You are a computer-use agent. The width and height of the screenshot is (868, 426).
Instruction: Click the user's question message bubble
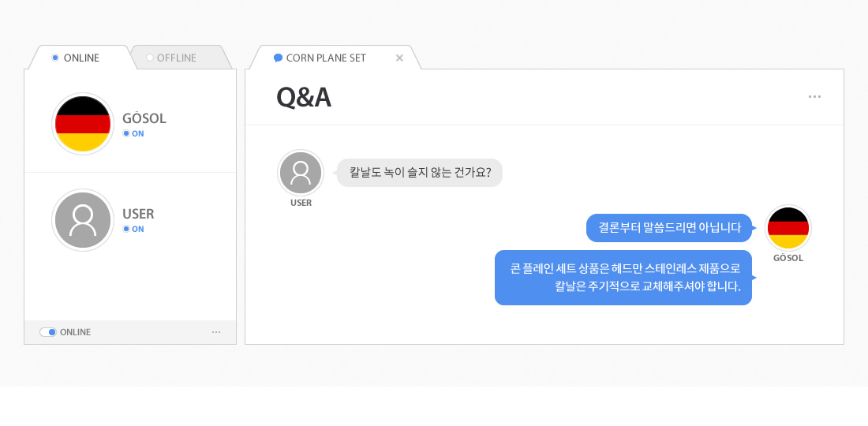[420, 172]
